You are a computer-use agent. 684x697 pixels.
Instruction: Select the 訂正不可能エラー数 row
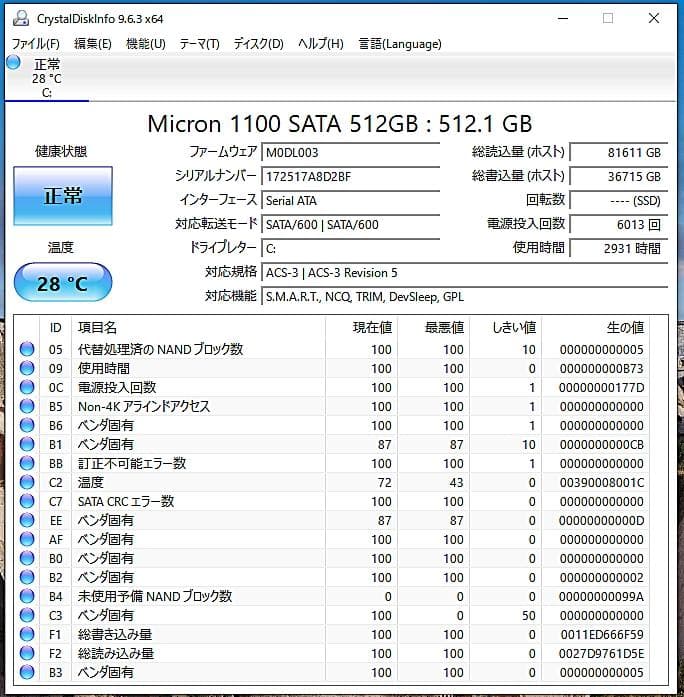[332, 464]
